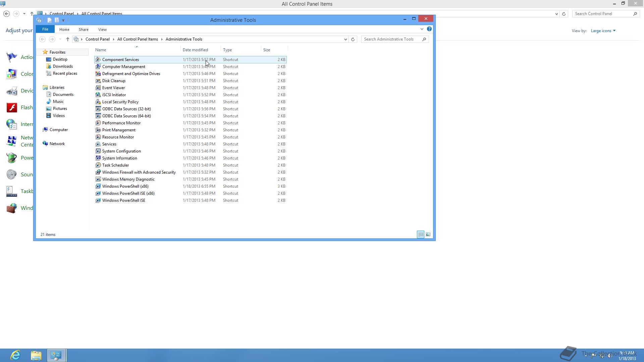Select Recent places in the navigation pane

65,73
